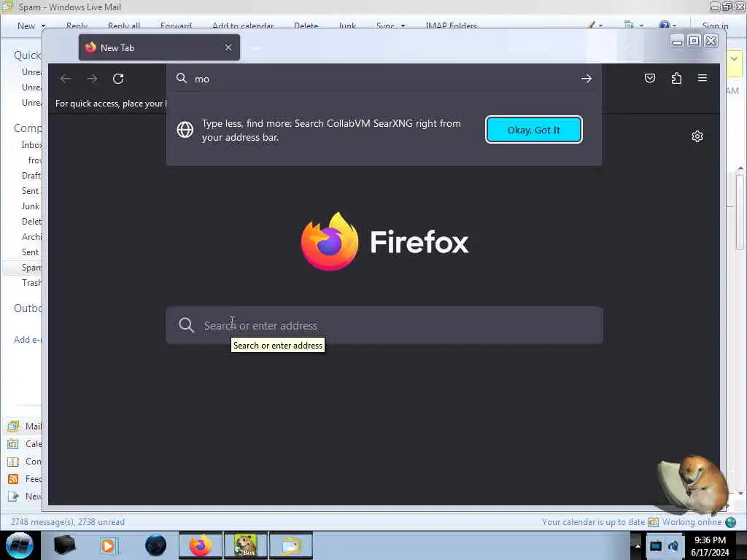747x560 pixels.
Task: Click the Live Mail vertical scrollbar thumb
Action: click(740, 212)
